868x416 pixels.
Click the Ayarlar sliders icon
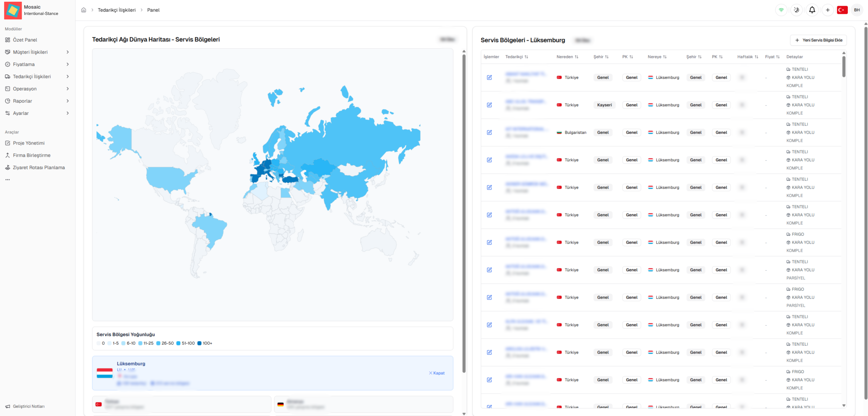[x=7, y=113]
